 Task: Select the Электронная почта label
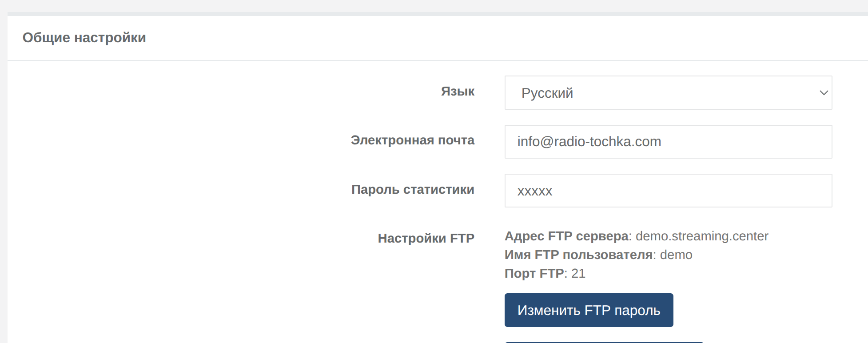(412, 140)
